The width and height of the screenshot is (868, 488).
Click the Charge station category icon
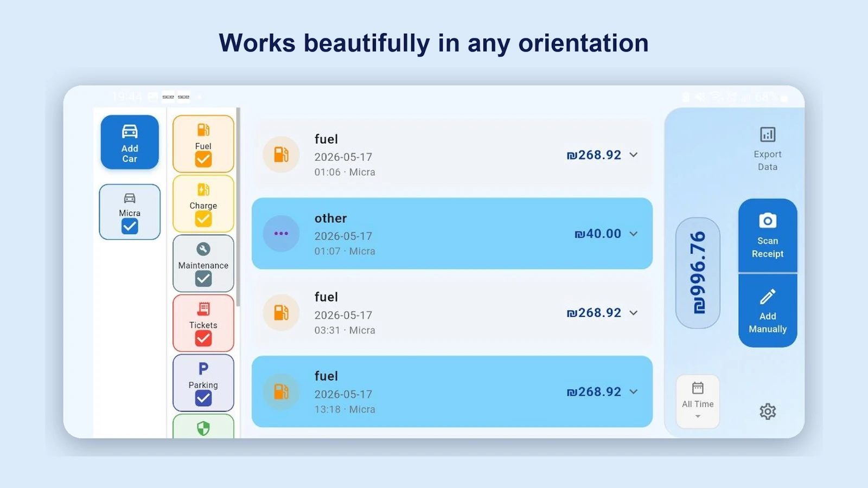click(x=203, y=190)
